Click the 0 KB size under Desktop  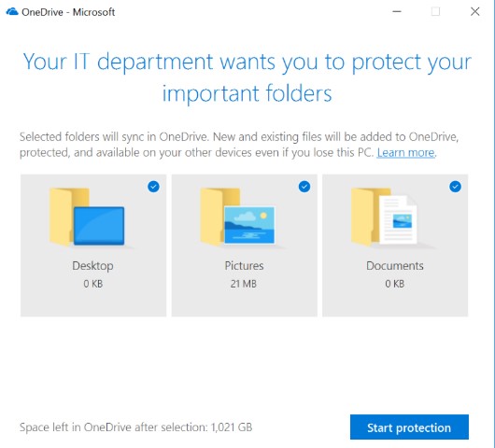click(92, 284)
